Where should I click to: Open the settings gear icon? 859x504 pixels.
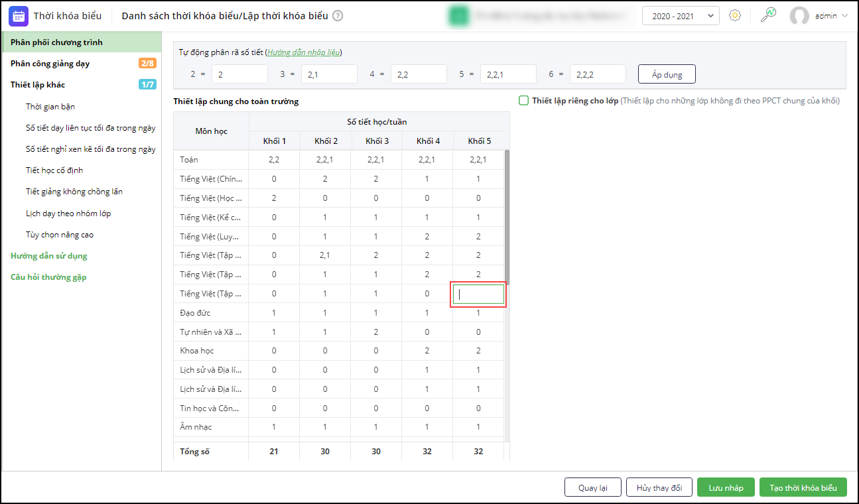click(734, 16)
